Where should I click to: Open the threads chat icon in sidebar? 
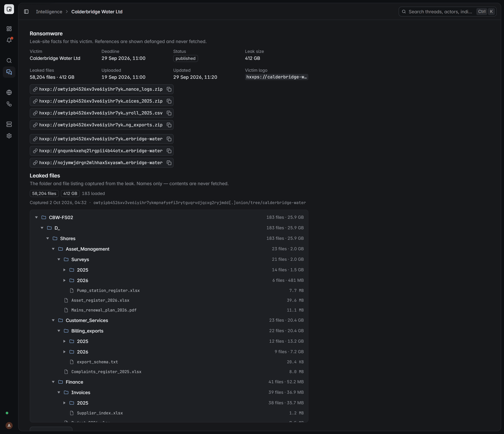click(9, 72)
